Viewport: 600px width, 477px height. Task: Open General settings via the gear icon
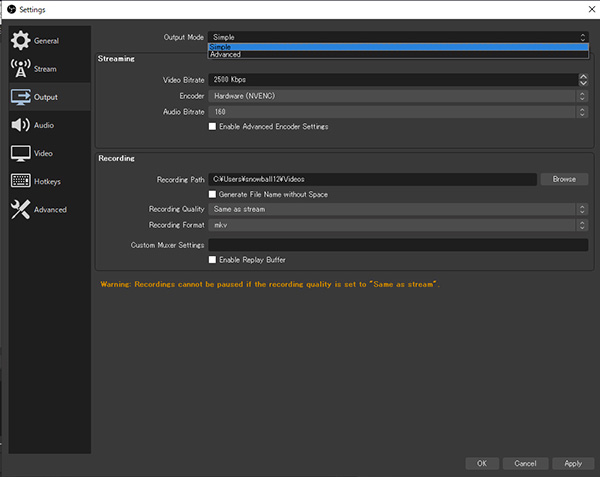coord(20,41)
